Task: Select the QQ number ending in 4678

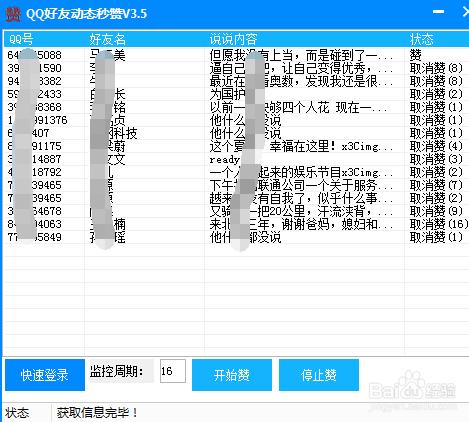Action: coord(35,211)
